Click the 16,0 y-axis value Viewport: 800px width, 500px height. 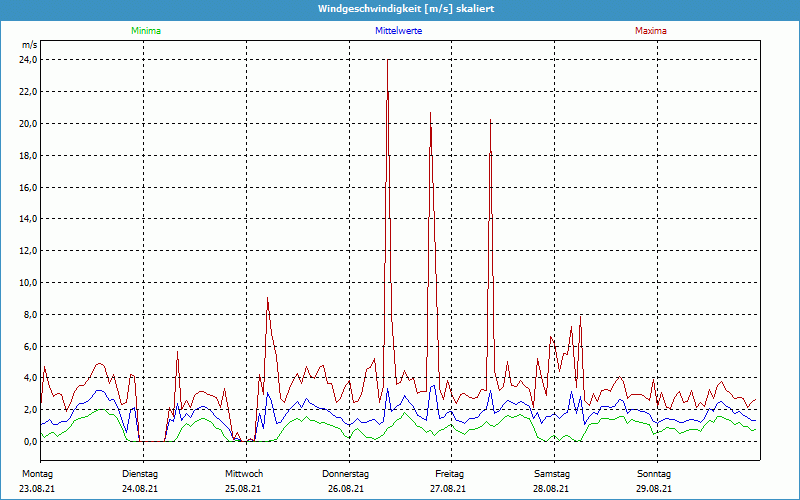(29, 187)
